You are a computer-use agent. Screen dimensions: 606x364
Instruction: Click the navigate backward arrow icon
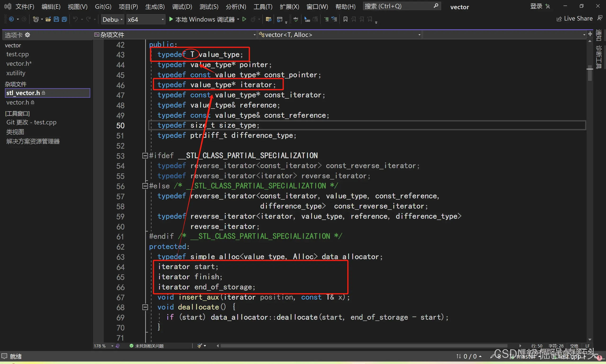point(11,19)
